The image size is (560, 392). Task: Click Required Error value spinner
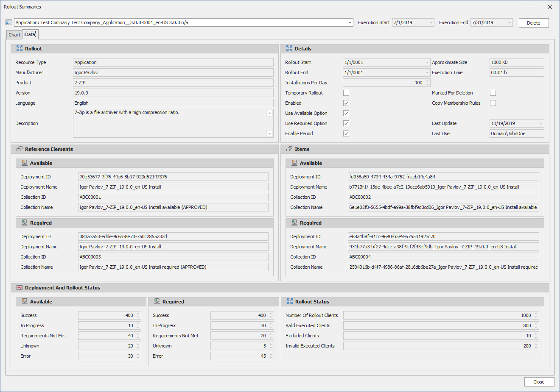click(271, 356)
